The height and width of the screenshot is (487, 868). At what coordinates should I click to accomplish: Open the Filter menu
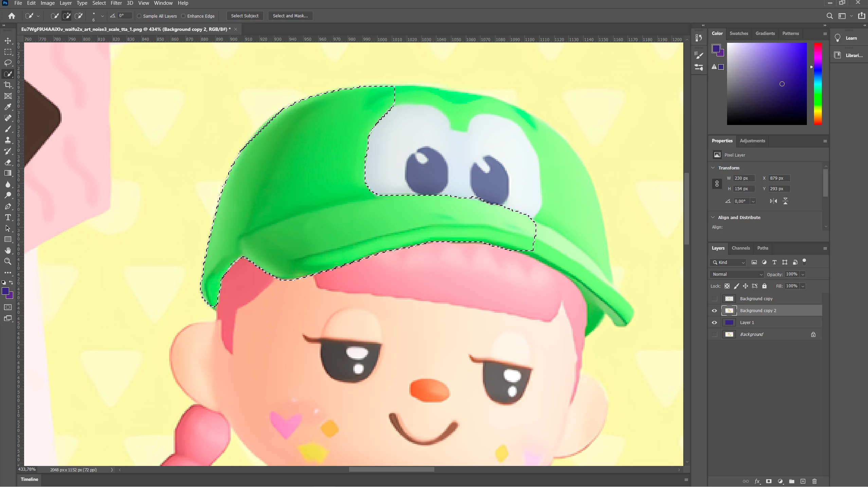pyautogui.click(x=116, y=3)
